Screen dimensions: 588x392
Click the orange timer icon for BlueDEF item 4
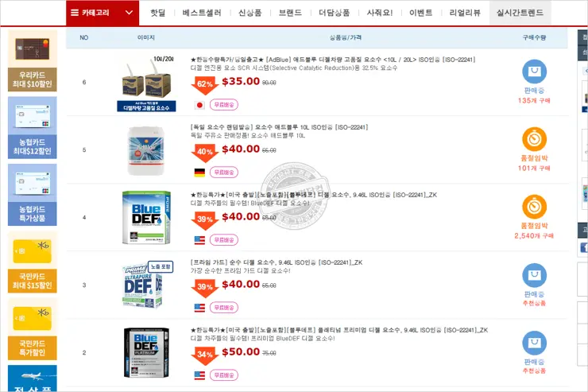coord(534,207)
